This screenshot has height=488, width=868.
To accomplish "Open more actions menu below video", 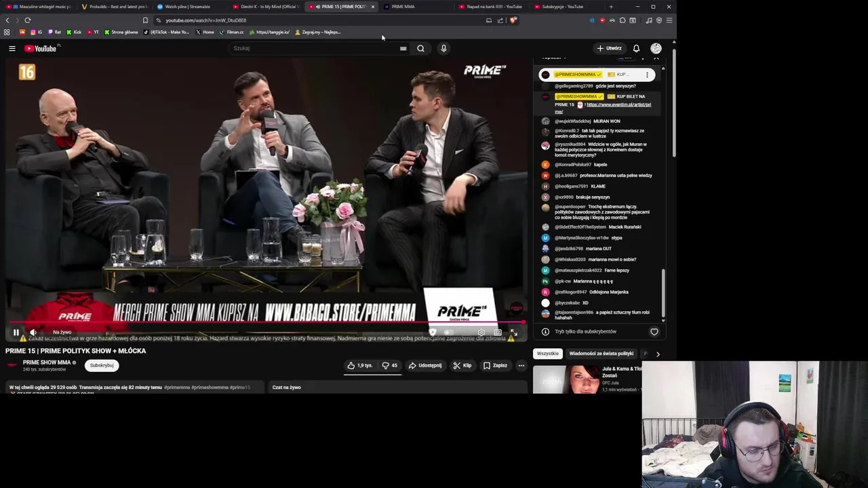I will [x=521, y=365].
